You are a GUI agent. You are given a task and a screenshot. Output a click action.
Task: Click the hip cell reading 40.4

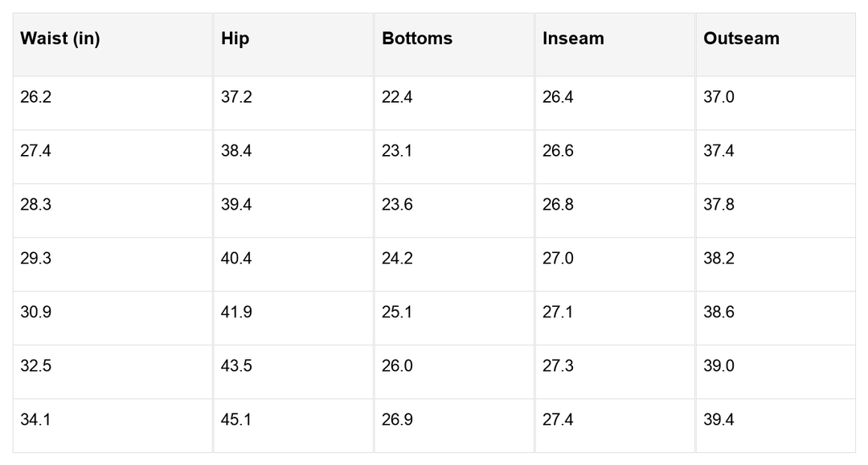click(x=236, y=259)
